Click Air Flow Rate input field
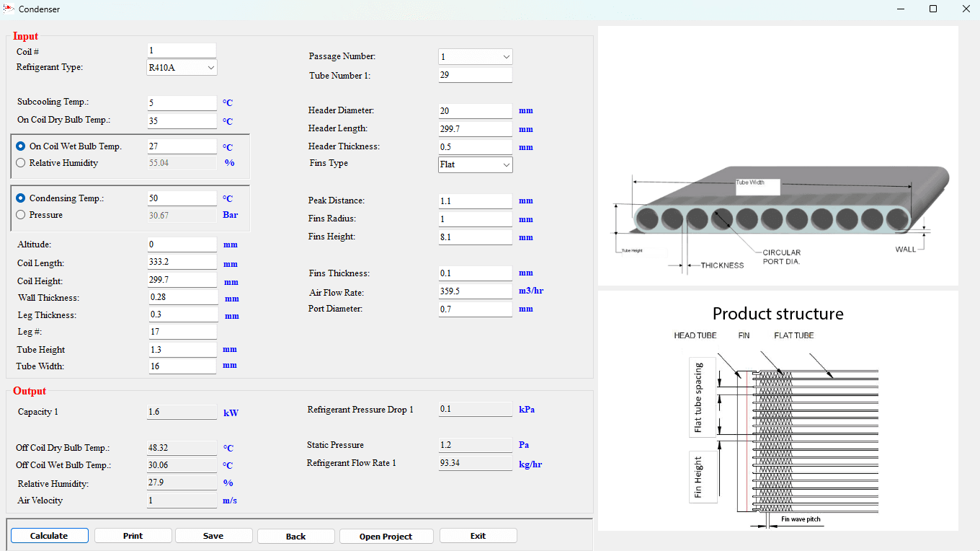980x551 pixels. (475, 291)
